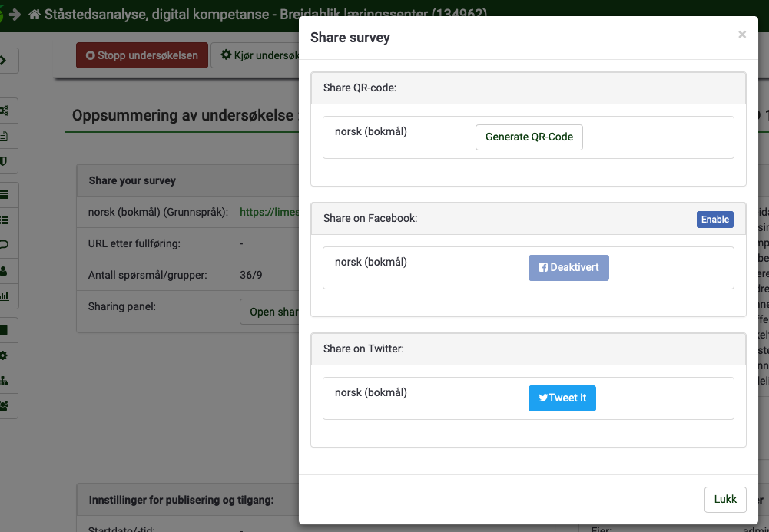769x532 pixels.
Task: Click the Open sharing panel button
Action: pos(270,312)
